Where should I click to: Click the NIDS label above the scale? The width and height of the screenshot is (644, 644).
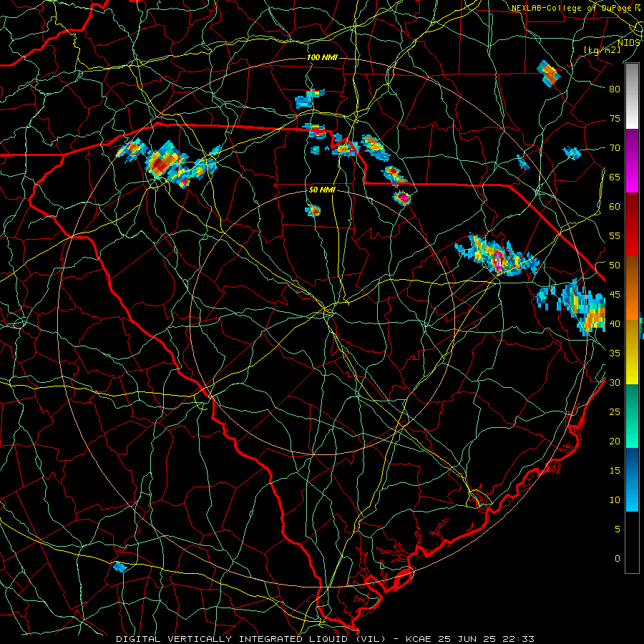[629, 43]
